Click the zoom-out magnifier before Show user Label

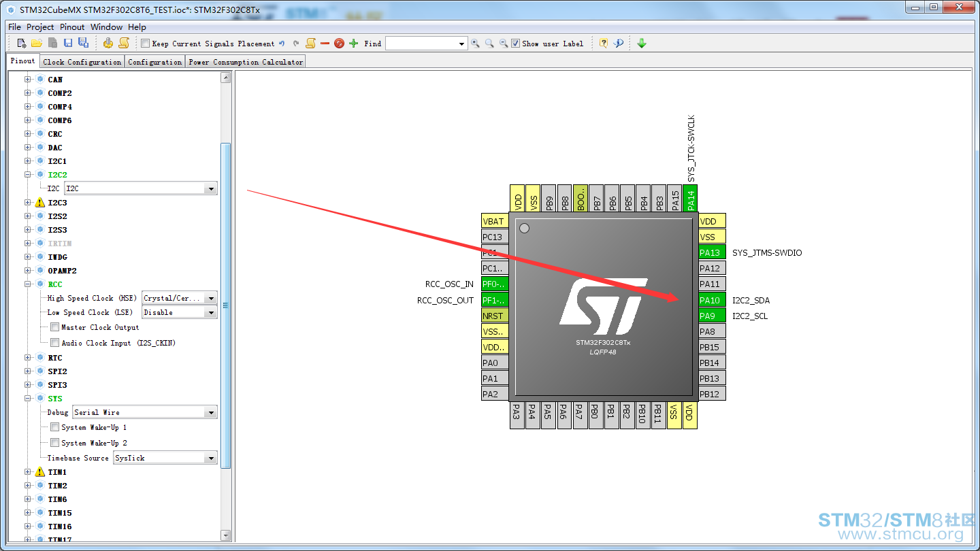[504, 44]
